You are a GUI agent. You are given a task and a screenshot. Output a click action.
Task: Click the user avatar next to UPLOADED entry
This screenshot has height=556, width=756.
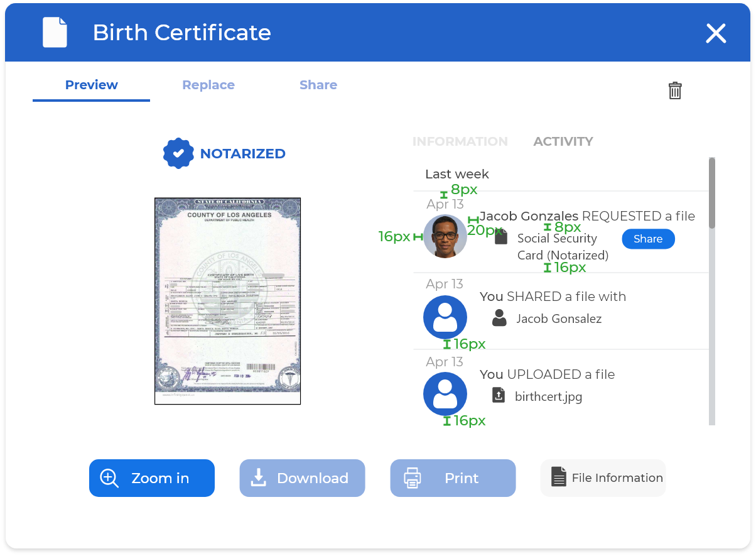click(x=445, y=394)
